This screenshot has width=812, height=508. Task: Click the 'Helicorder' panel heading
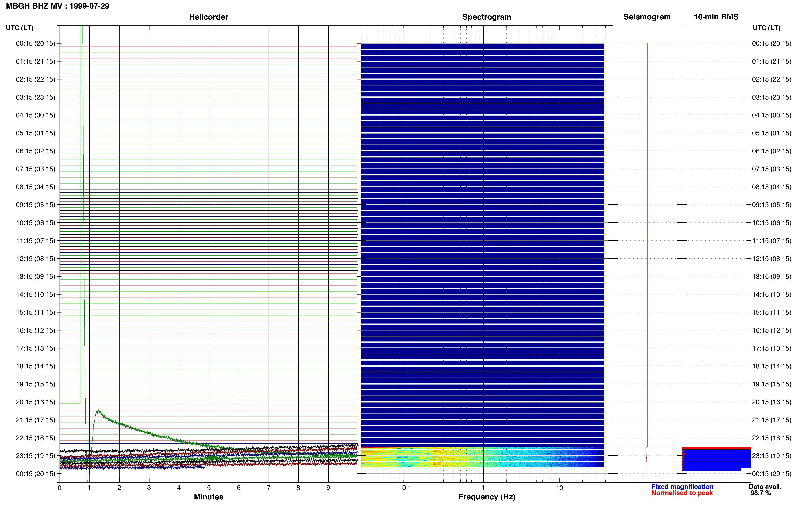(209, 17)
